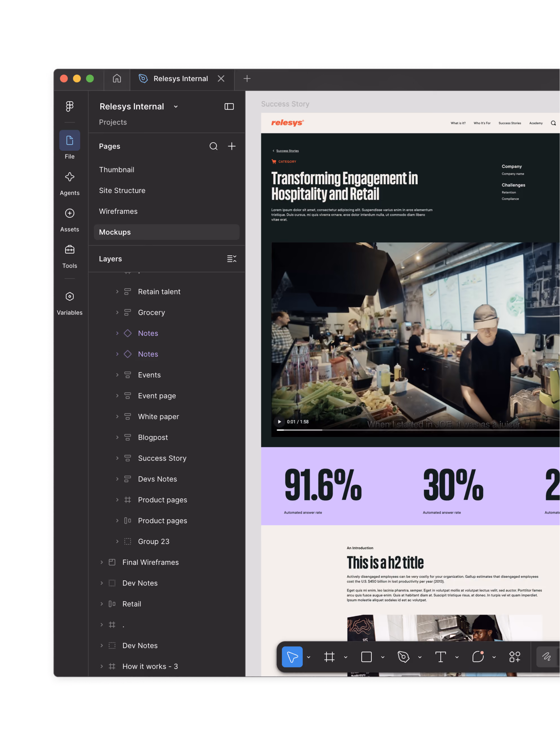Expand the Events layer

(x=117, y=375)
